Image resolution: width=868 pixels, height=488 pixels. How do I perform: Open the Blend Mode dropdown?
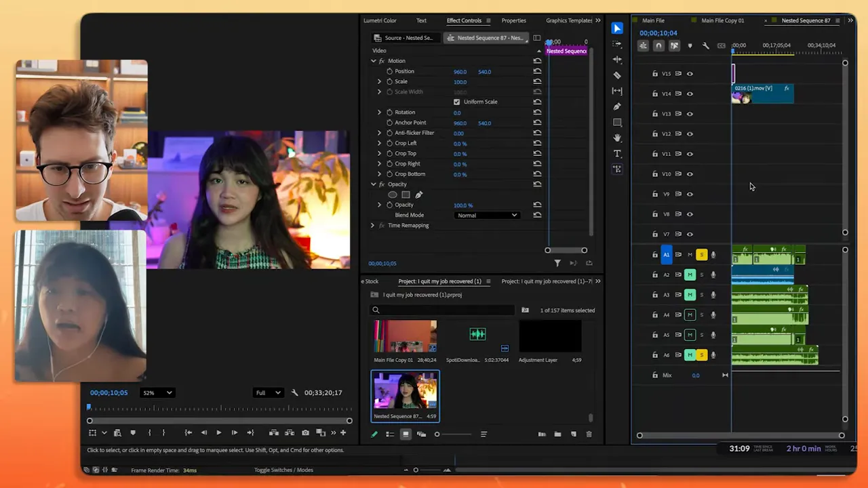pos(487,216)
